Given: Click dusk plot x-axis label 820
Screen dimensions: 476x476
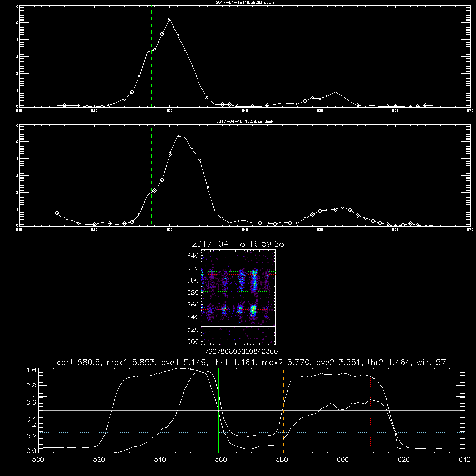Looking at the screenshot, I should click(94, 230).
